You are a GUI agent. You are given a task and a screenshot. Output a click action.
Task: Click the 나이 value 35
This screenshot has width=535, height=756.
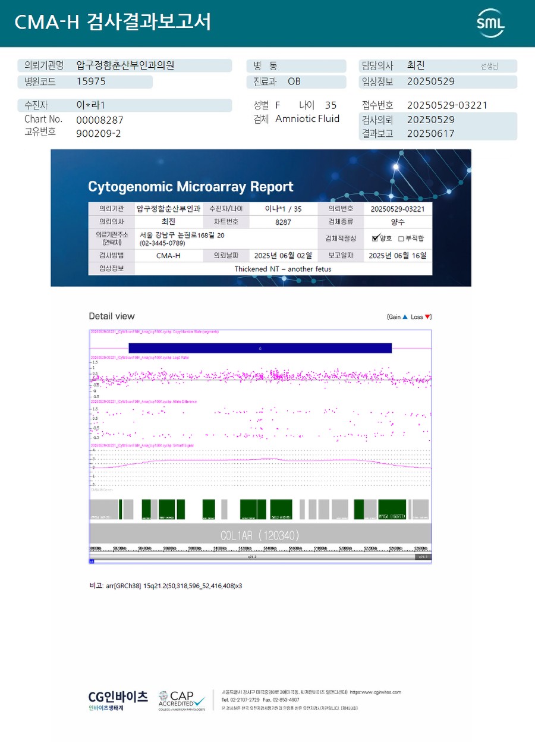[331, 105]
